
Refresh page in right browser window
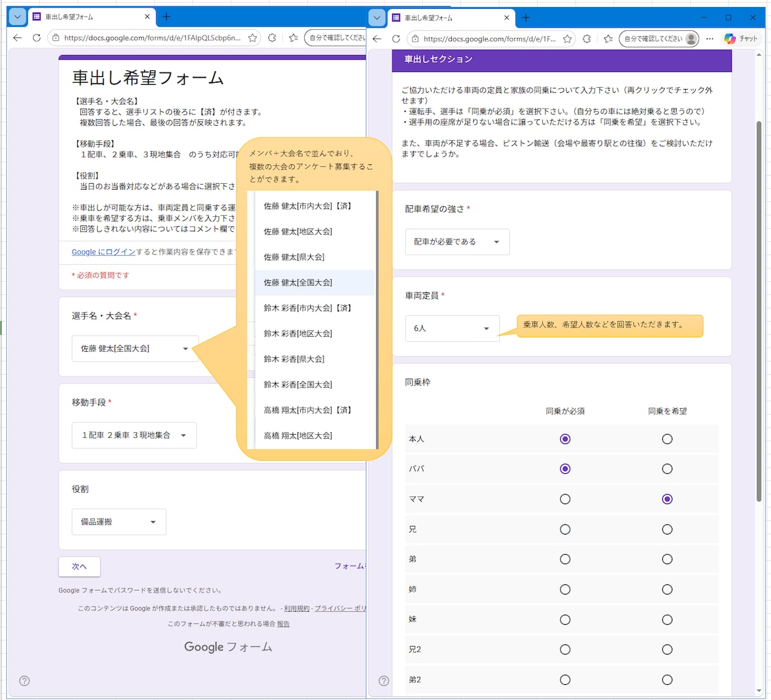(x=396, y=39)
